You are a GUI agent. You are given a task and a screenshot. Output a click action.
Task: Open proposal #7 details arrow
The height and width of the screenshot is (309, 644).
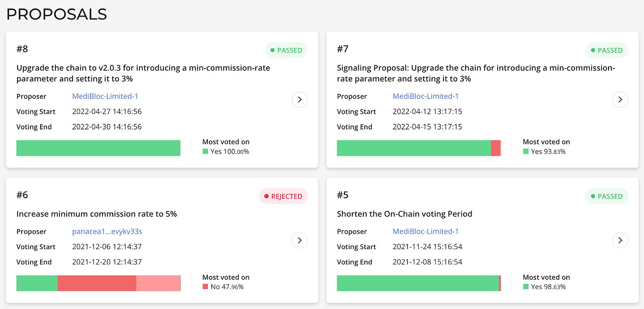point(620,99)
